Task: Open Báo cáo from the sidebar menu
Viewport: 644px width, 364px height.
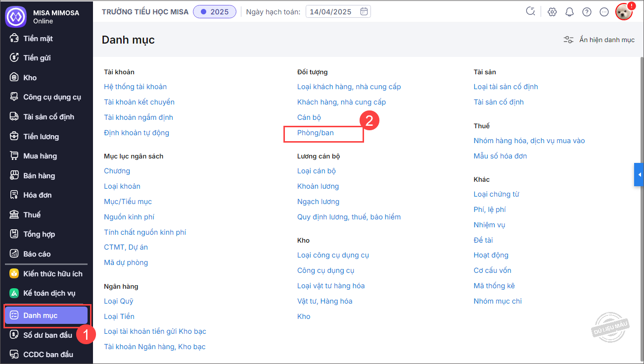Action: (x=37, y=254)
